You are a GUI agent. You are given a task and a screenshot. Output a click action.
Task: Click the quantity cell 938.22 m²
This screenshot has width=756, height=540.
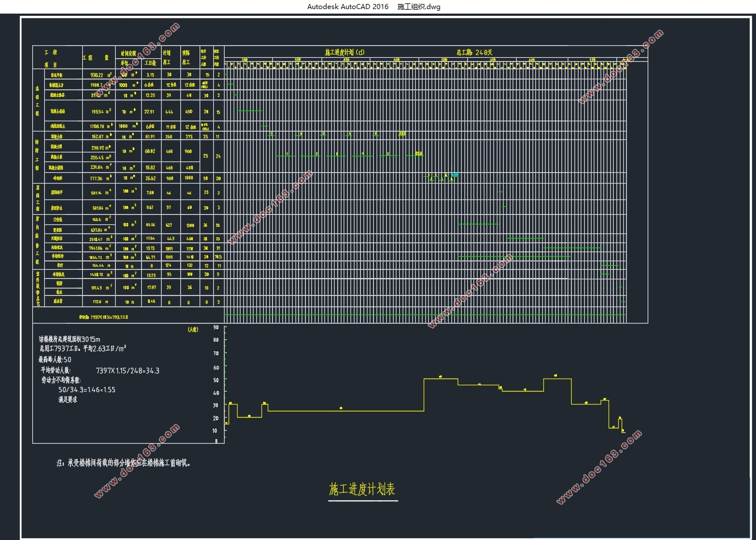(100, 75)
